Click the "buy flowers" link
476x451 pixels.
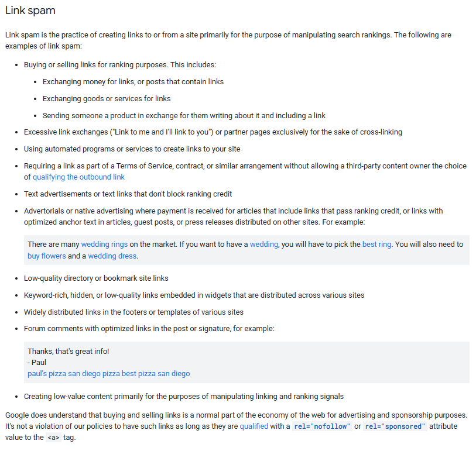click(46, 256)
